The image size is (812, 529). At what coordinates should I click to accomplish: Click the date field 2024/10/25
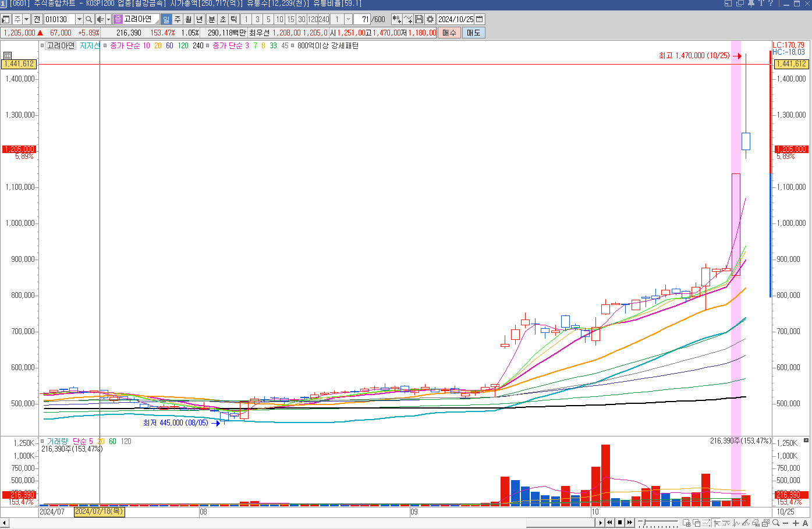tap(456, 19)
